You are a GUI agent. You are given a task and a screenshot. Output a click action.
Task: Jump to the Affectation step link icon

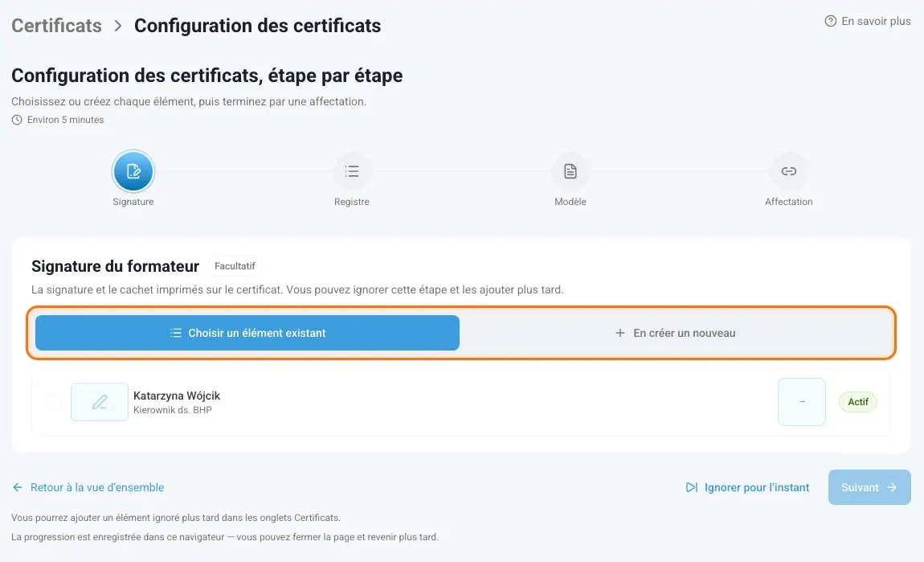[x=788, y=171]
